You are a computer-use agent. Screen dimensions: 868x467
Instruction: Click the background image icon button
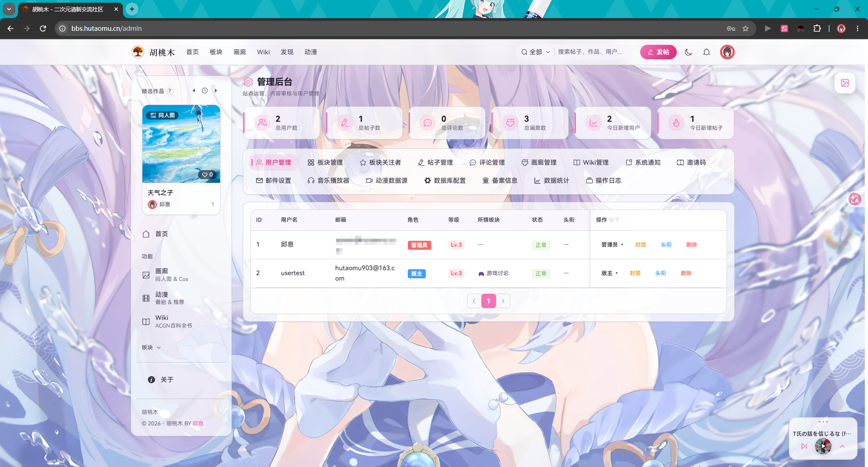[x=845, y=83]
